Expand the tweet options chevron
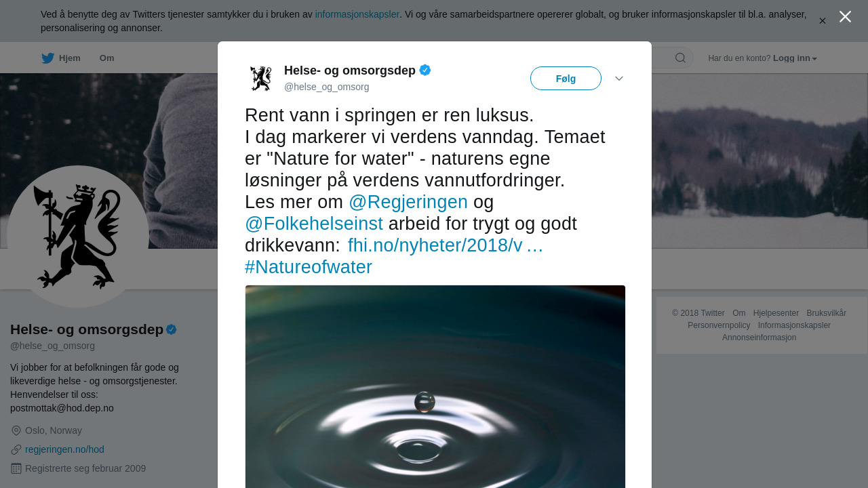The height and width of the screenshot is (488, 868). coord(619,79)
